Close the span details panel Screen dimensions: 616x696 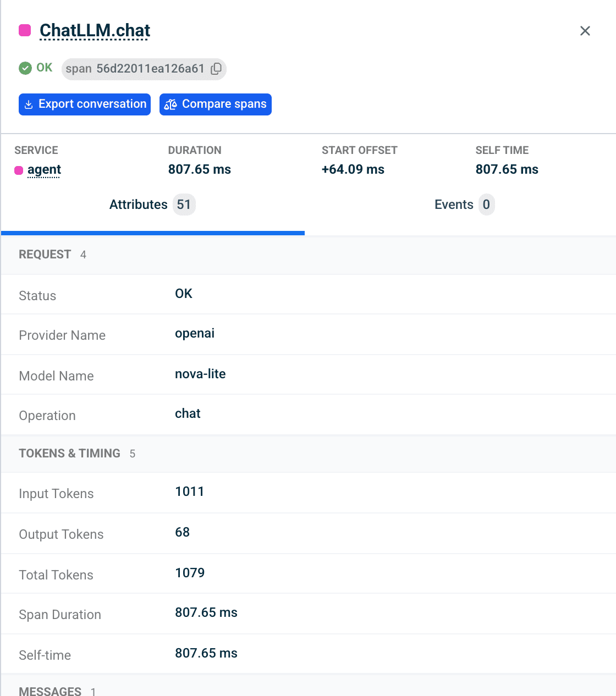point(585,31)
